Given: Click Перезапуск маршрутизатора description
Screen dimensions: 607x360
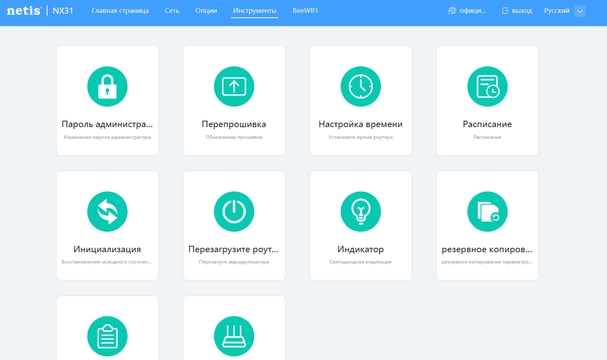Looking at the screenshot, I should [234, 262].
